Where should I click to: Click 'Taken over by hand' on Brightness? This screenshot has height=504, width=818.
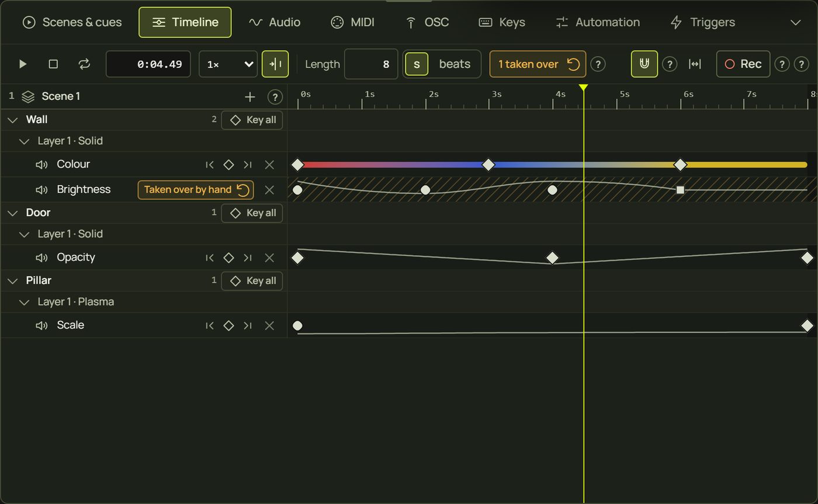click(x=196, y=190)
